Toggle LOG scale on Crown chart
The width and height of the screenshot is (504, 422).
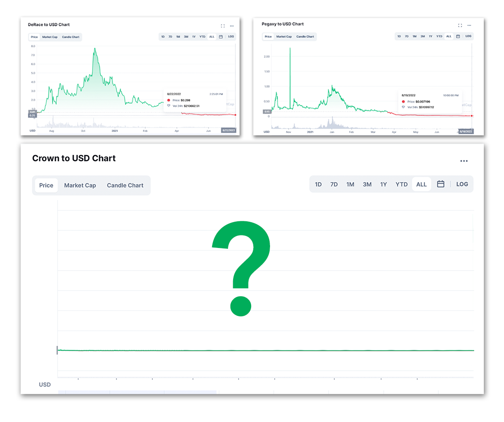(462, 184)
